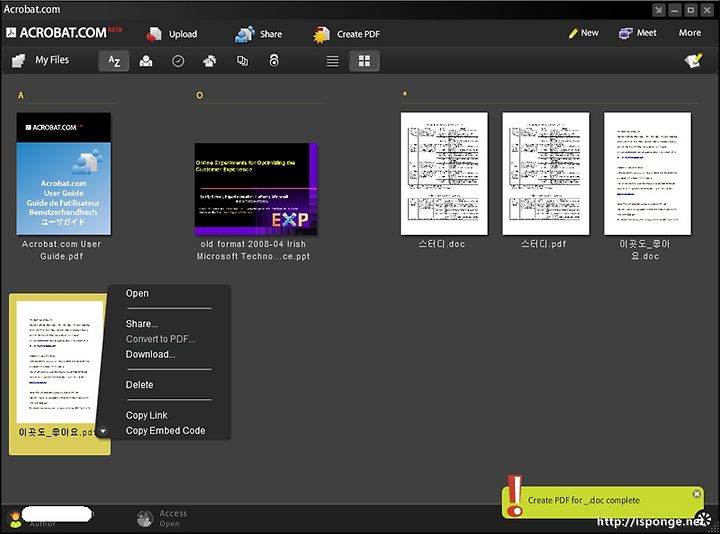
Task: Click the Upload label
Action: [x=183, y=34]
